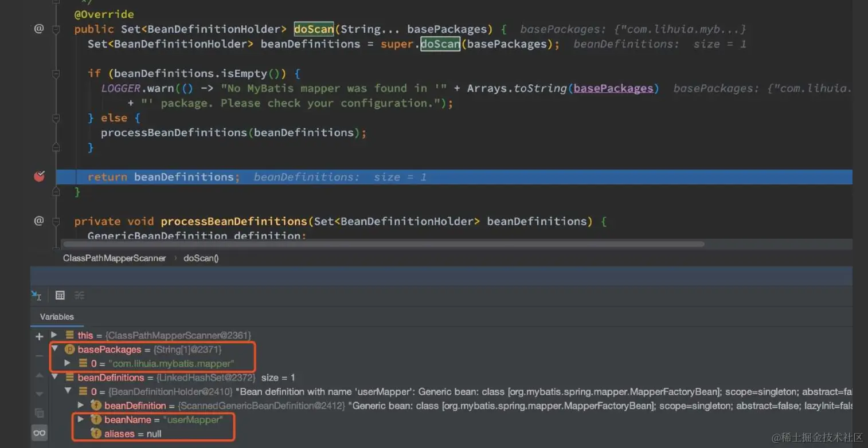Click the basePackages variable name in Variables

pyautogui.click(x=110, y=349)
